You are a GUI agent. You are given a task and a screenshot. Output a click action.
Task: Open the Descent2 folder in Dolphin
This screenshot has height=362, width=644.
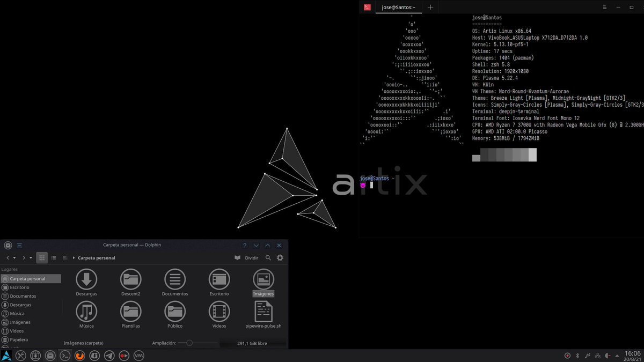tap(130, 279)
